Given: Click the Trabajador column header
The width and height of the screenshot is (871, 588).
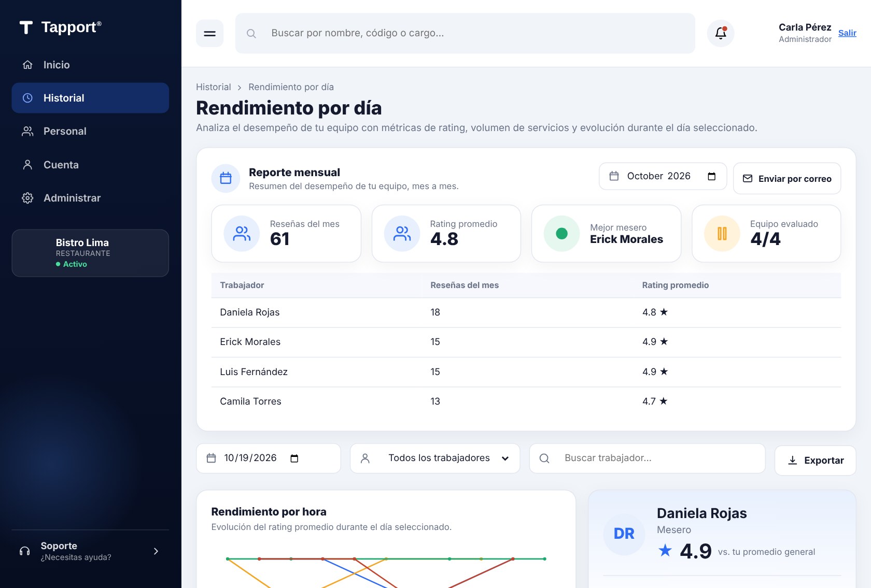Looking at the screenshot, I should 242,285.
